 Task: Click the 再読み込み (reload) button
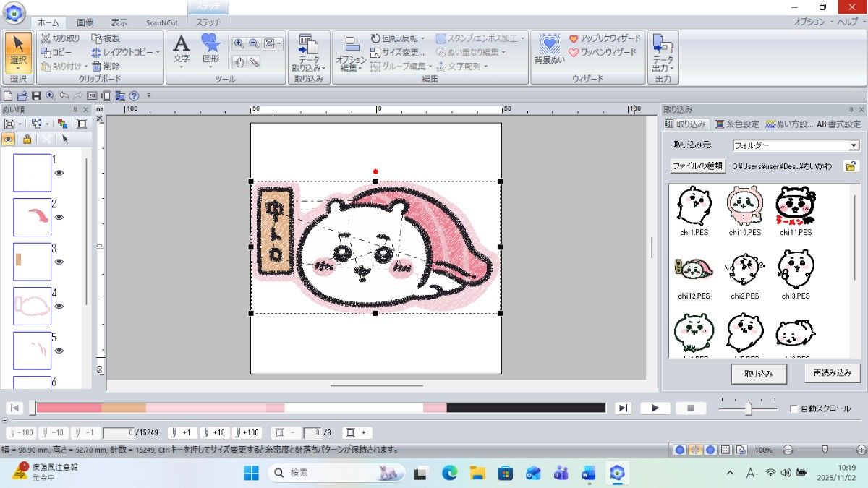click(x=832, y=374)
